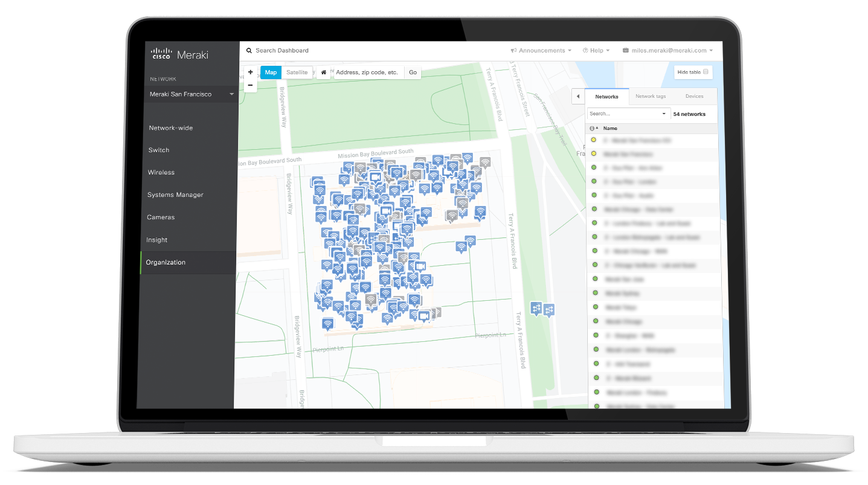Switch to Map view

point(271,72)
